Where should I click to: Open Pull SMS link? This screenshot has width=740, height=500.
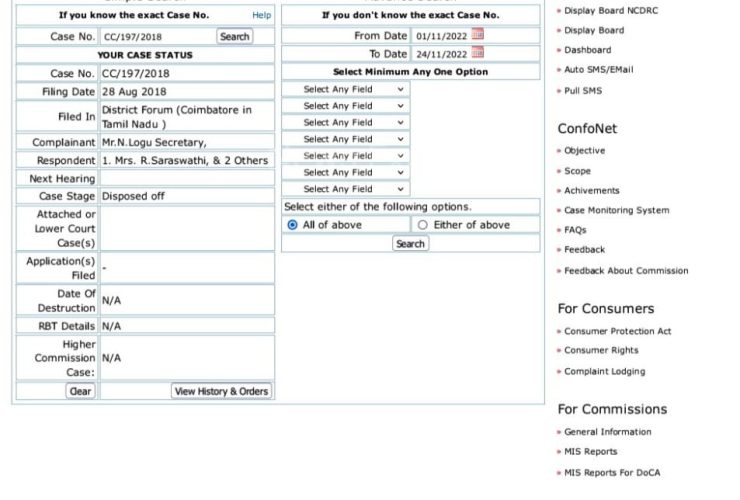point(583,91)
